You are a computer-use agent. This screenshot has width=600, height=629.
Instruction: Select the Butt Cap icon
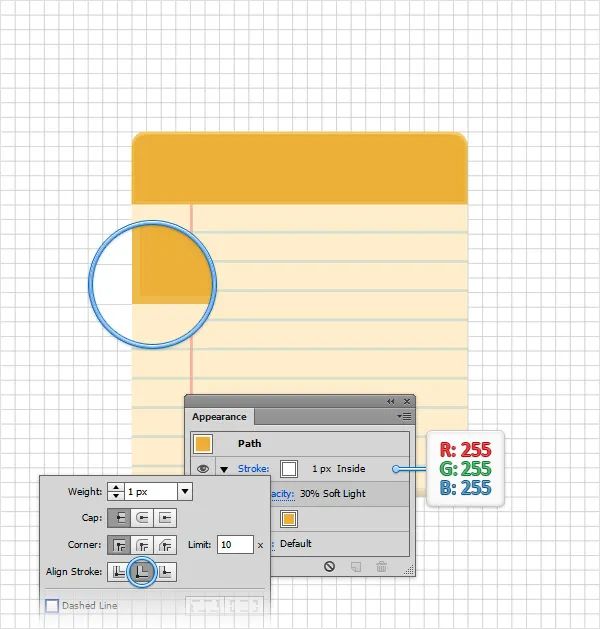(119, 518)
